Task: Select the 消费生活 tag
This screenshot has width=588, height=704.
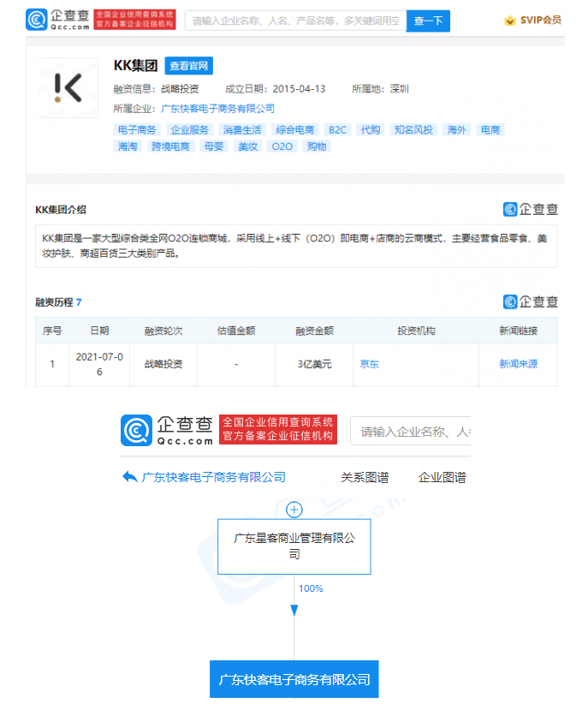Action: (242, 130)
